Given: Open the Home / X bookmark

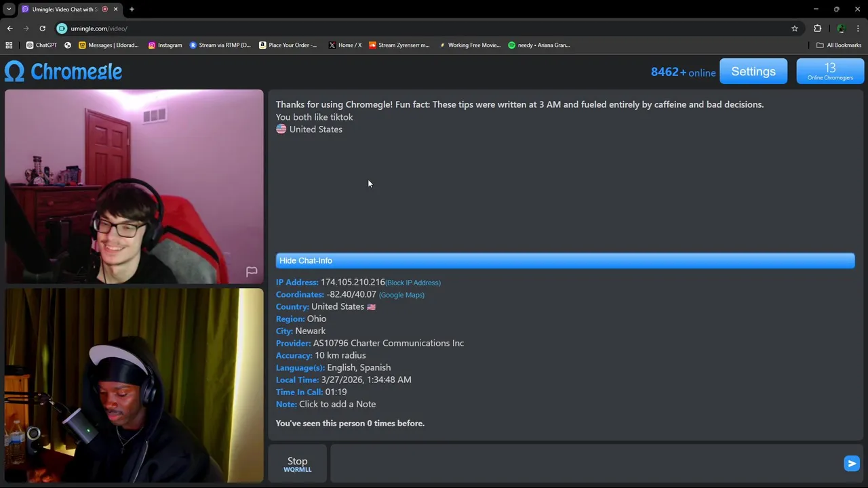Looking at the screenshot, I should [345, 45].
